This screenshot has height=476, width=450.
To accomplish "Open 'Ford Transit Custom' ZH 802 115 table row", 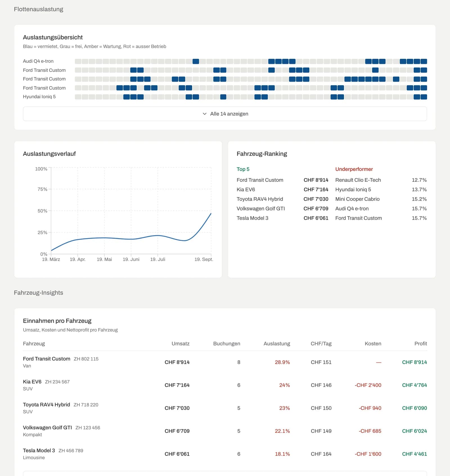I will [225, 362].
